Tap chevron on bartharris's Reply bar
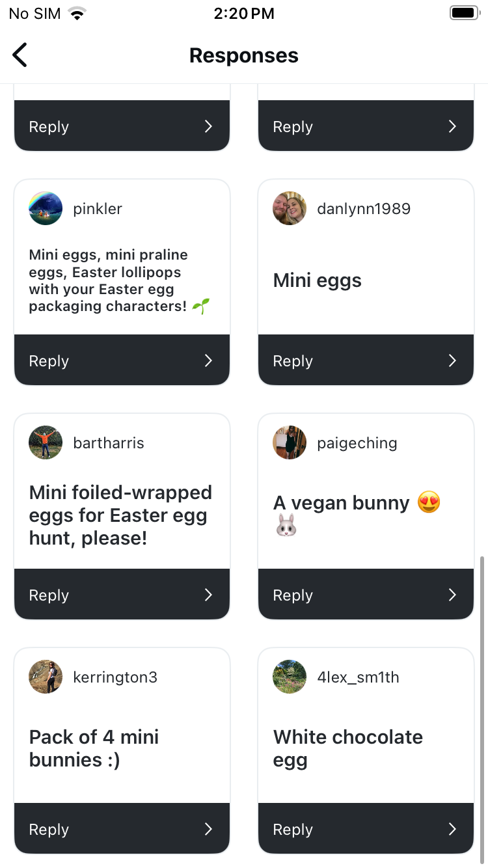The height and width of the screenshot is (868, 488). [208, 595]
